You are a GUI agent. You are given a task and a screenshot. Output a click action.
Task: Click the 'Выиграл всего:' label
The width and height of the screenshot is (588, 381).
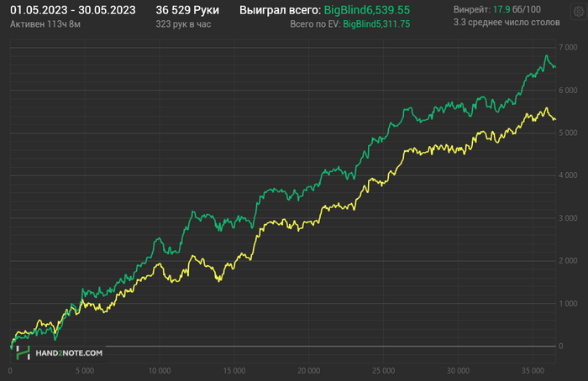[280, 10]
